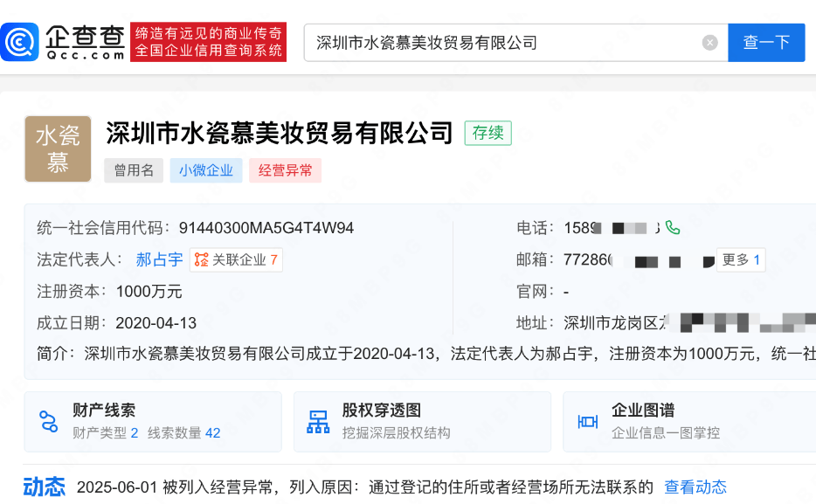Open 关联企业 7 related companies

tap(236, 259)
